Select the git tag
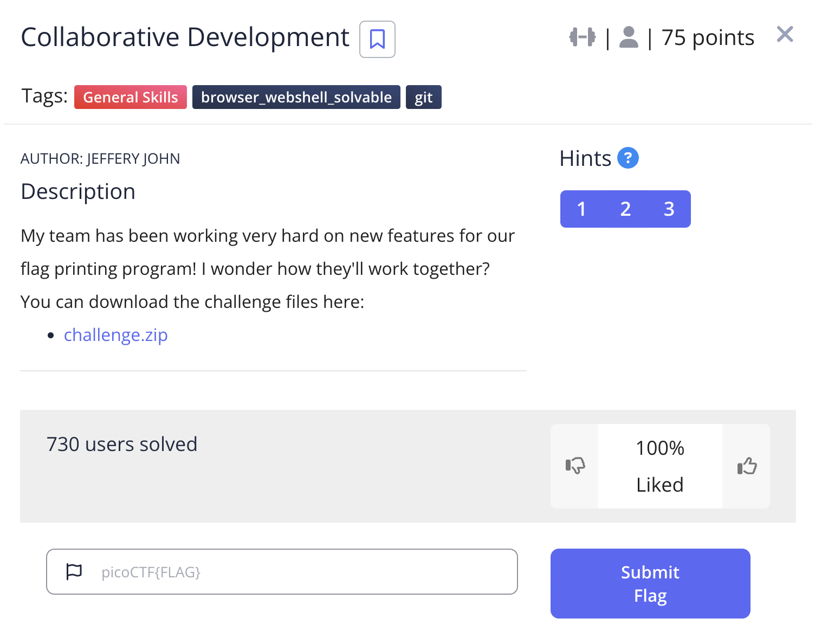 click(x=423, y=98)
